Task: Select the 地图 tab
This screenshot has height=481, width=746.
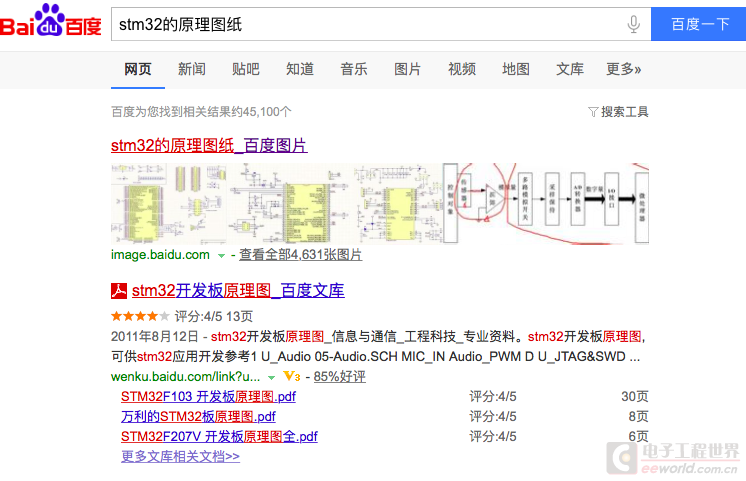Action: (516, 69)
